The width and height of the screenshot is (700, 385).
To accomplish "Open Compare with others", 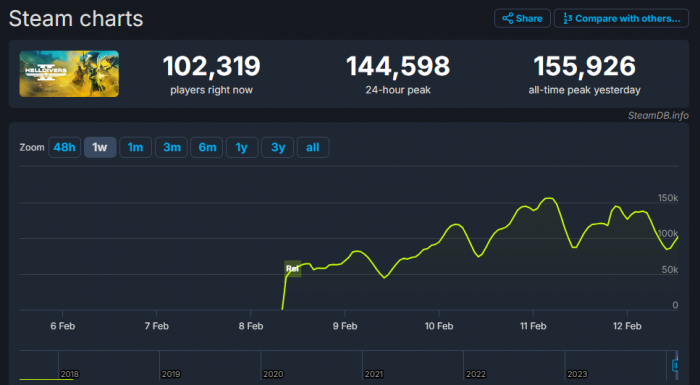I will click(621, 18).
